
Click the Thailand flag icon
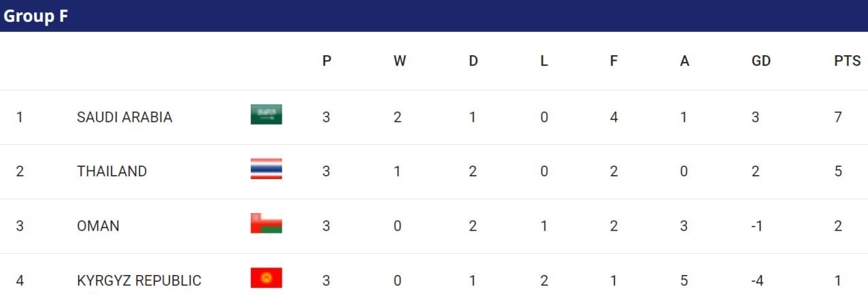click(266, 170)
